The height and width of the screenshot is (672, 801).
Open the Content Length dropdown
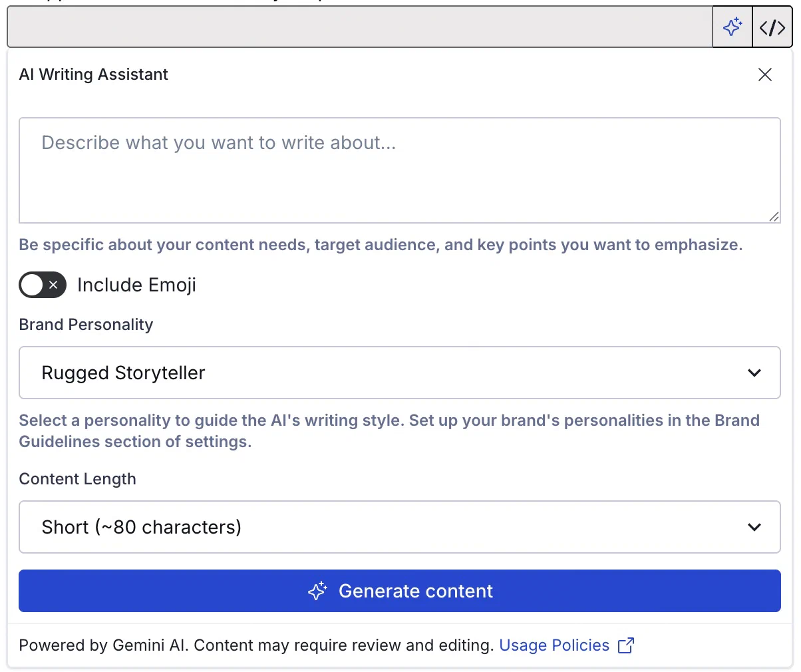coord(399,527)
